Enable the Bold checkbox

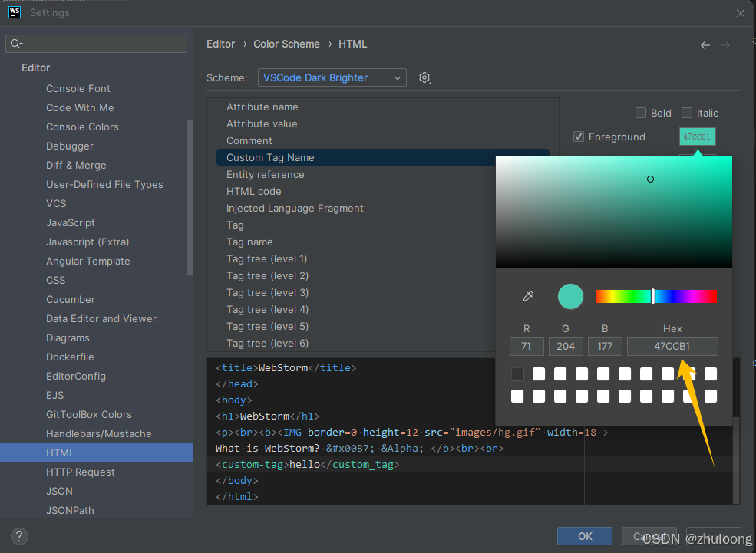pyautogui.click(x=641, y=113)
